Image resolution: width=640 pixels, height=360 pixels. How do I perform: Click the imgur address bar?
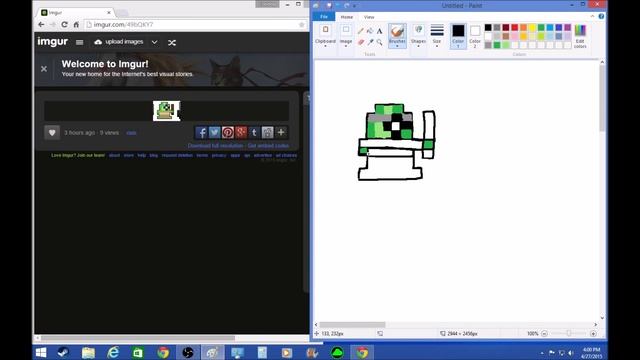point(195,25)
